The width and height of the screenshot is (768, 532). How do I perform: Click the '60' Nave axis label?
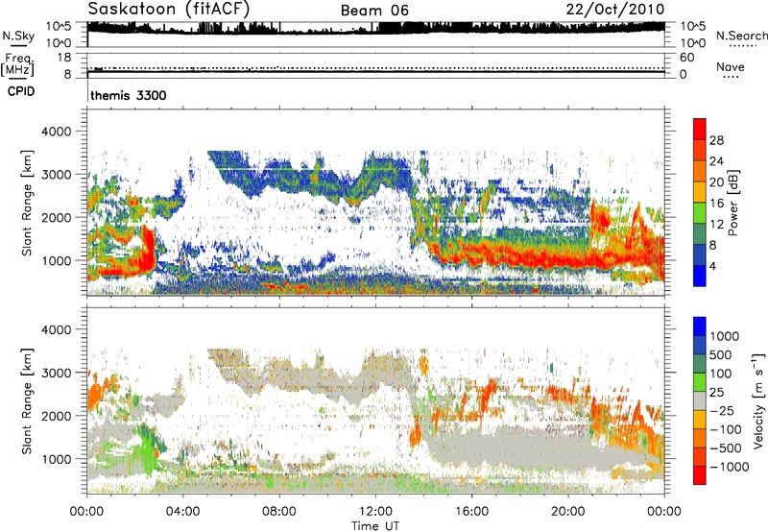coord(686,58)
